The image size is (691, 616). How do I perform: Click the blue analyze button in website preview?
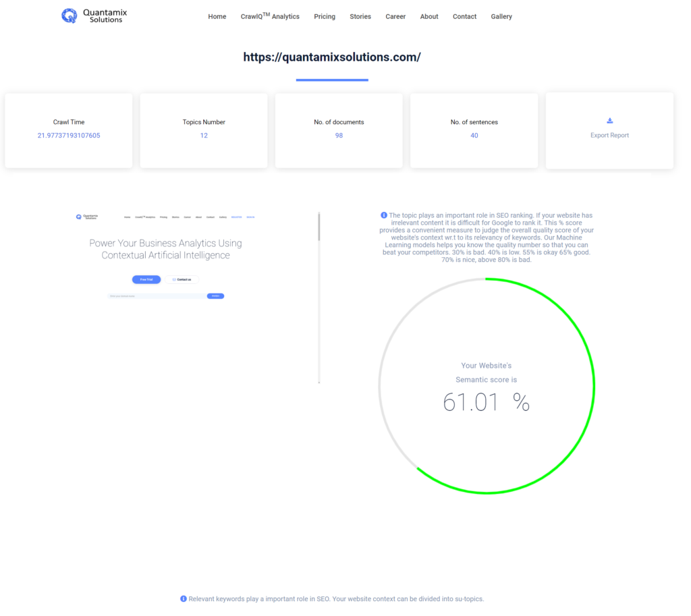click(215, 296)
